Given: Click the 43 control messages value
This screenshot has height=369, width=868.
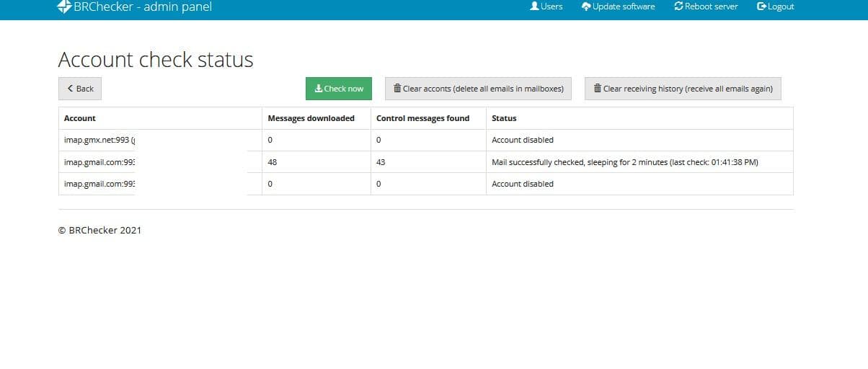Looking at the screenshot, I should (x=381, y=162).
